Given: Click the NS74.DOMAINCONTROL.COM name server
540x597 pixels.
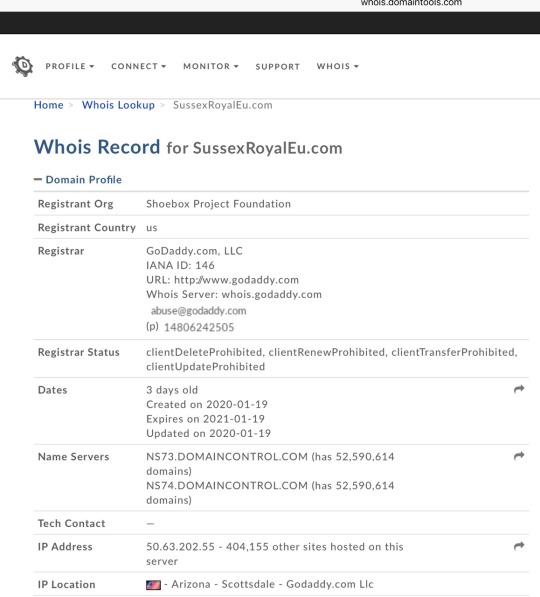Looking at the screenshot, I should (x=227, y=485).
